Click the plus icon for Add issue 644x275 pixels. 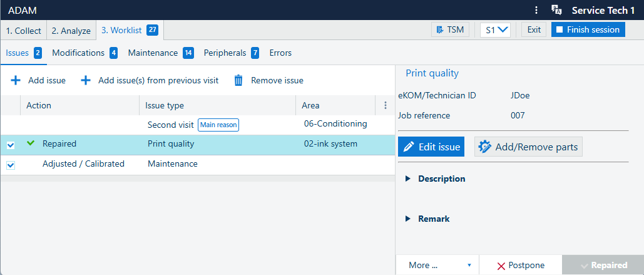(x=16, y=80)
